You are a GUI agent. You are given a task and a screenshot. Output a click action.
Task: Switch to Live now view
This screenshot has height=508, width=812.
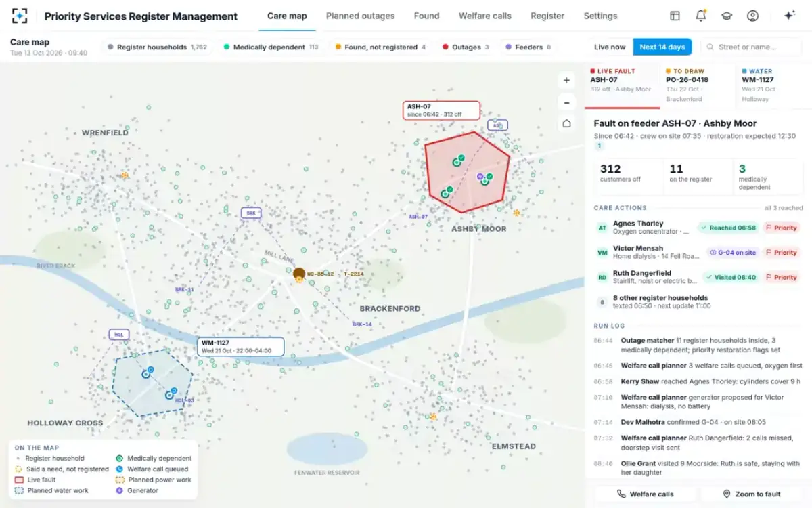click(610, 47)
